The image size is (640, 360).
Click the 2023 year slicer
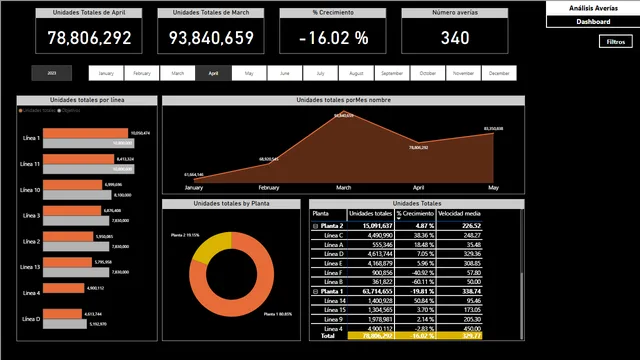pyautogui.click(x=51, y=73)
